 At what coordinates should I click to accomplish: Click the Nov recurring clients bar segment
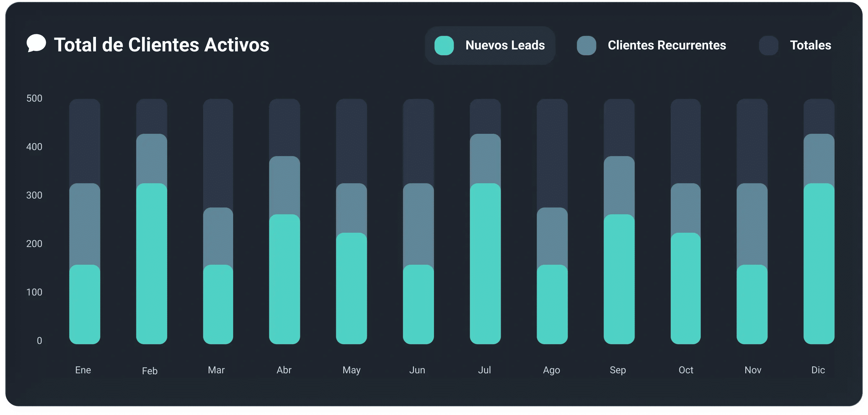tap(752, 224)
